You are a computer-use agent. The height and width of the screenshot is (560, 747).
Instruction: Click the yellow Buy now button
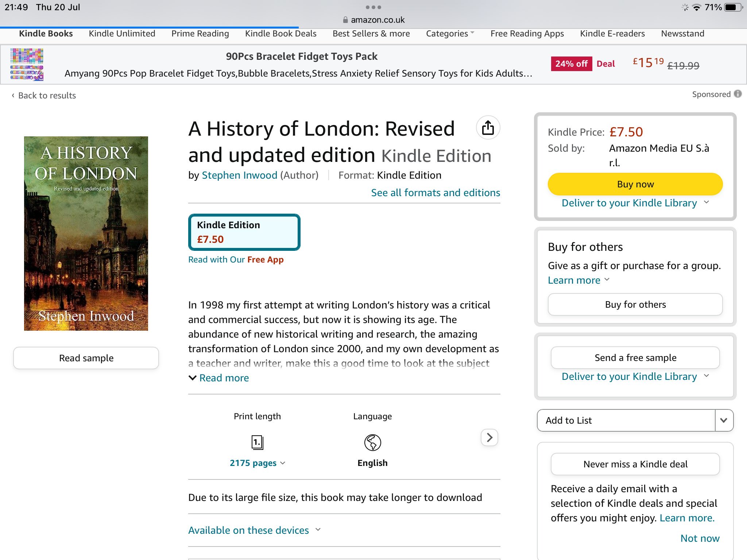click(x=635, y=184)
